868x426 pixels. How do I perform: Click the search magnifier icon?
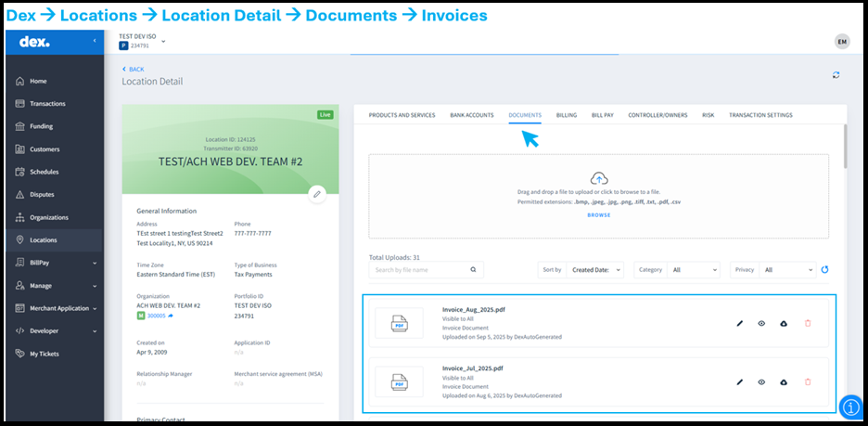point(472,270)
